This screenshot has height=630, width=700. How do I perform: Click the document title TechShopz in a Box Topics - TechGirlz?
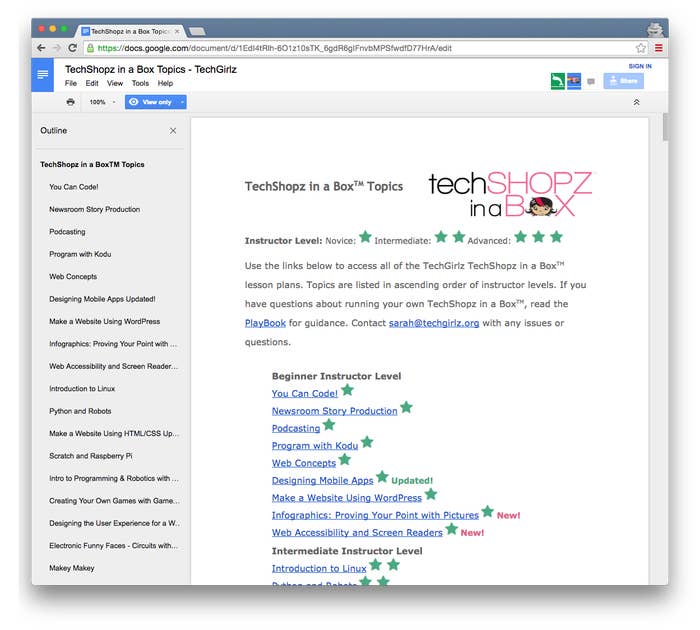point(151,69)
